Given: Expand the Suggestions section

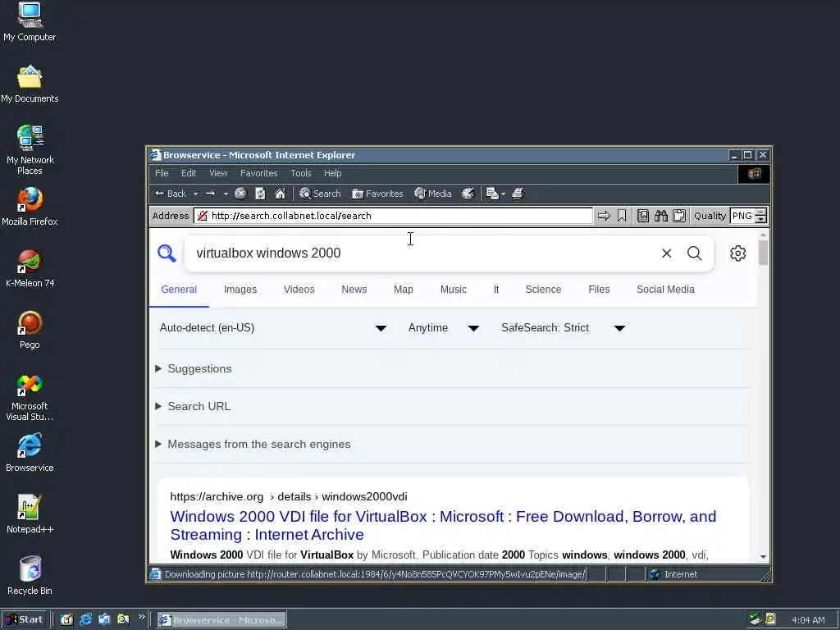Looking at the screenshot, I should pos(194,368).
